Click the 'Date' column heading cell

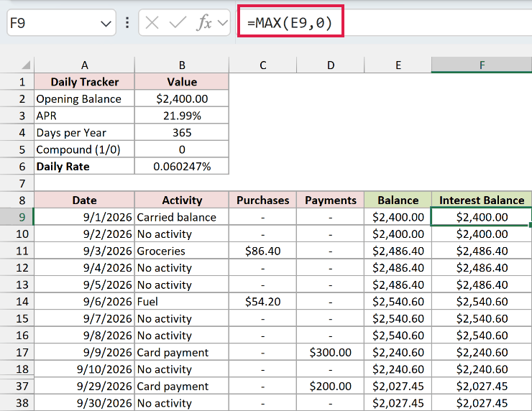tap(85, 200)
